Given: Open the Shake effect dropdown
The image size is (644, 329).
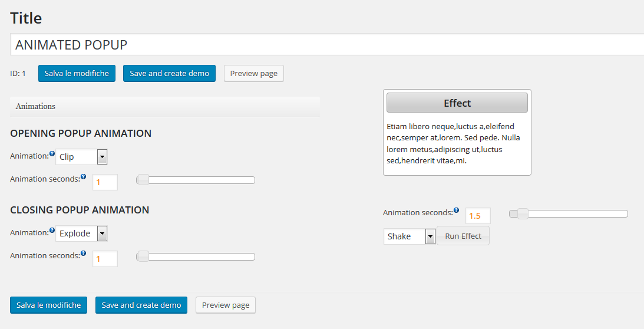Looking at the screenshot, I should (409, 236).
